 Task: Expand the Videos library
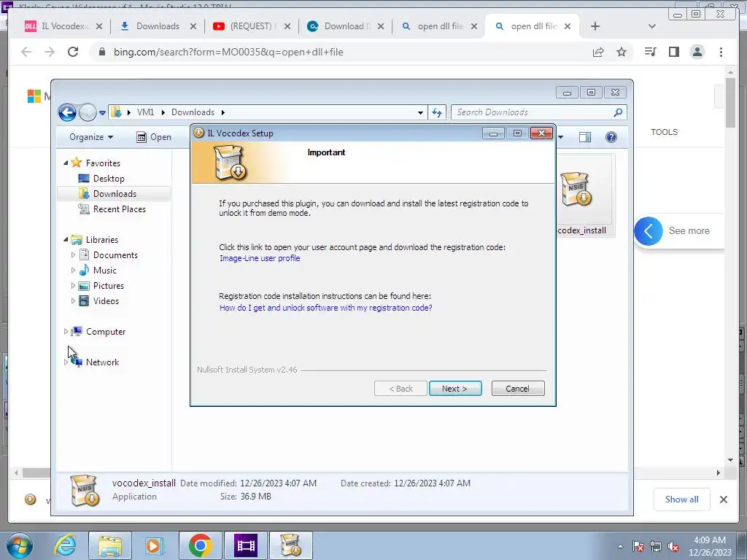[x=73, y=301]
